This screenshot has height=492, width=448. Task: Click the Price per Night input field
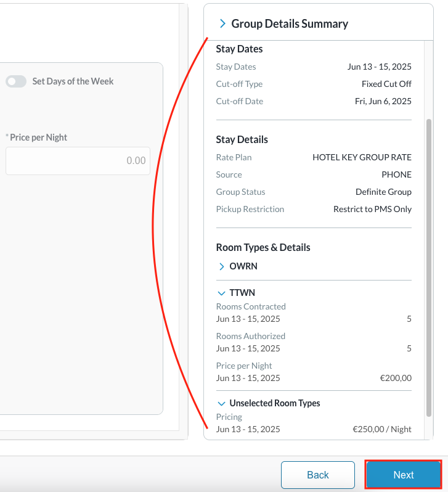pos(78,161)
